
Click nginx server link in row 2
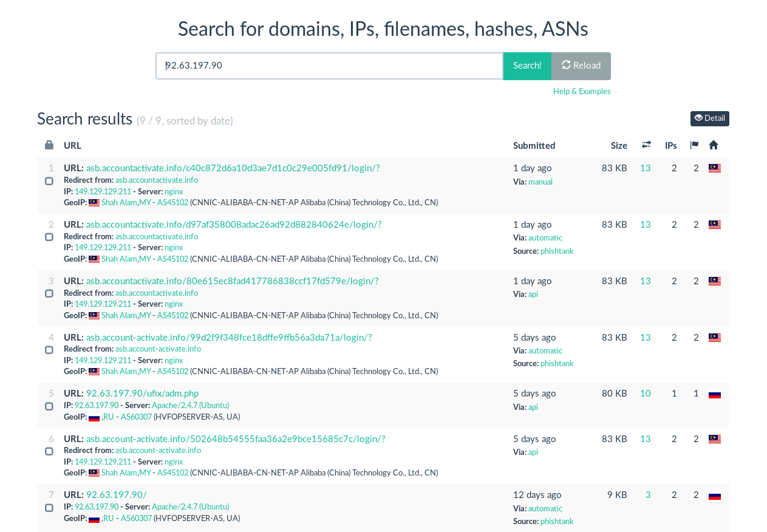coord(174,248)
